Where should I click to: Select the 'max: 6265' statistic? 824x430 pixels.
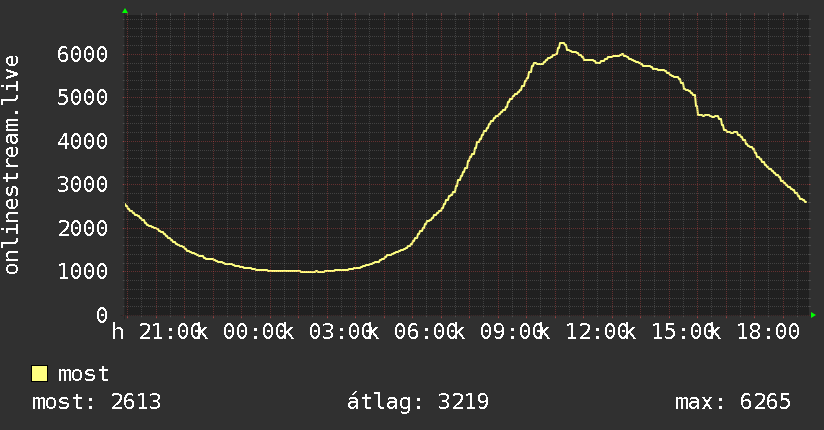733,402
